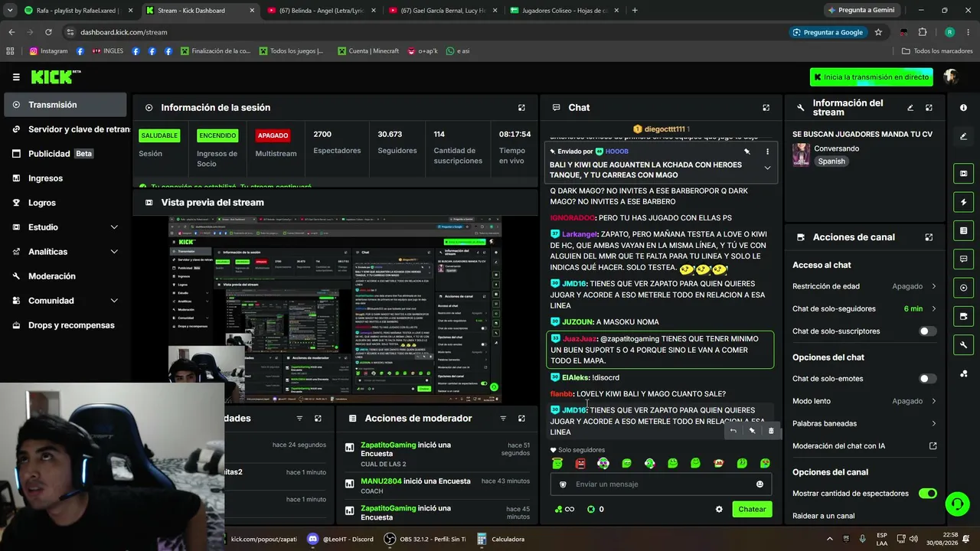Image resolution: width=980 pixels, height=551 pixels.
Task: Toggle Chat de solo-suscriptores switch
Action: click(x=927, y=331)
